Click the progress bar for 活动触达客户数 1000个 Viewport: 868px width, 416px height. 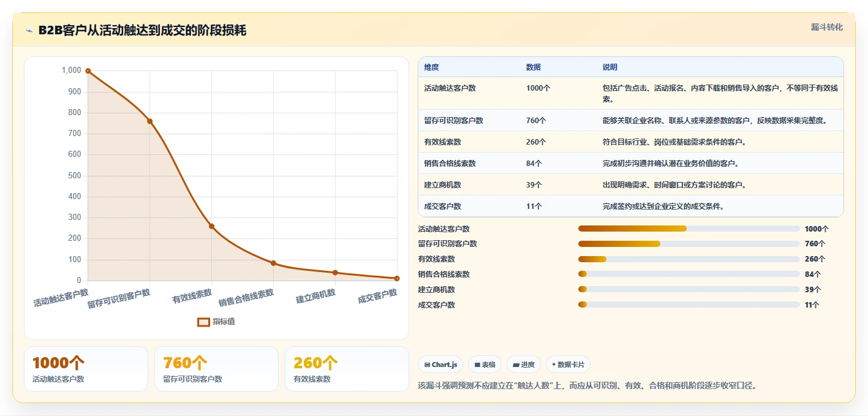[x=689, y=229]
